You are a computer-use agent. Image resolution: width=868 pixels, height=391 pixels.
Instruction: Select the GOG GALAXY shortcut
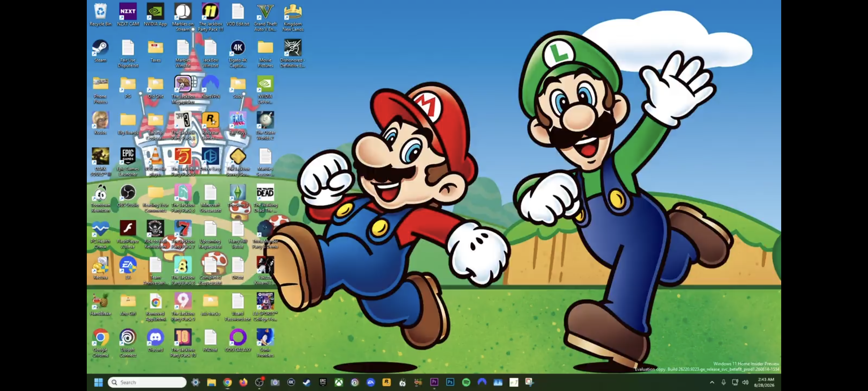coord(238,340)
